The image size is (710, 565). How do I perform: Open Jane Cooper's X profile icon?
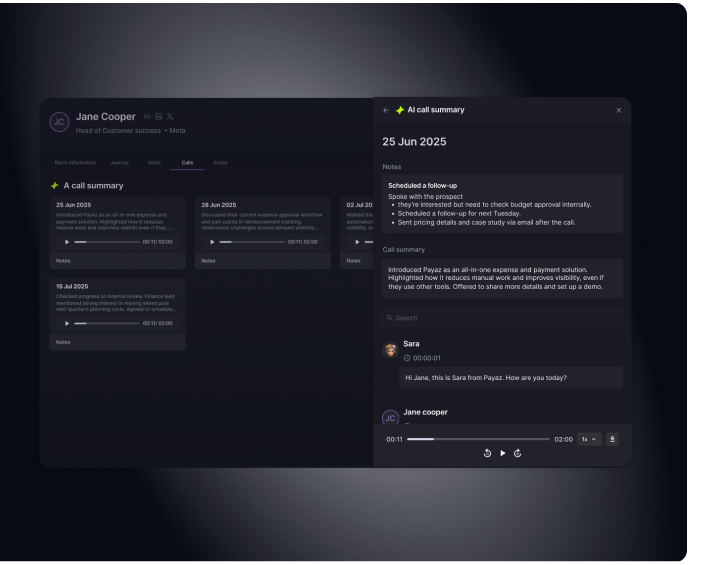[x=170, y=117]
